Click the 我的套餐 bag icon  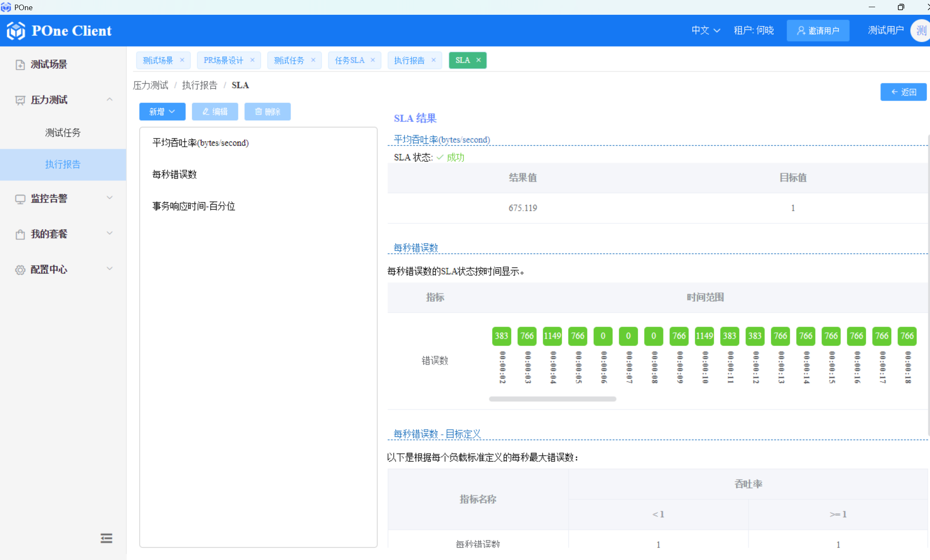[x=20, y=234]
